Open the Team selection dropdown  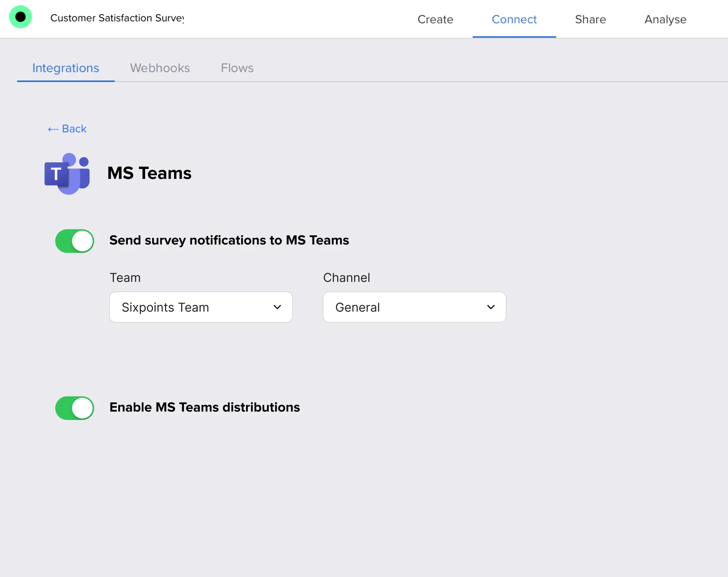(x=201, y=307)
